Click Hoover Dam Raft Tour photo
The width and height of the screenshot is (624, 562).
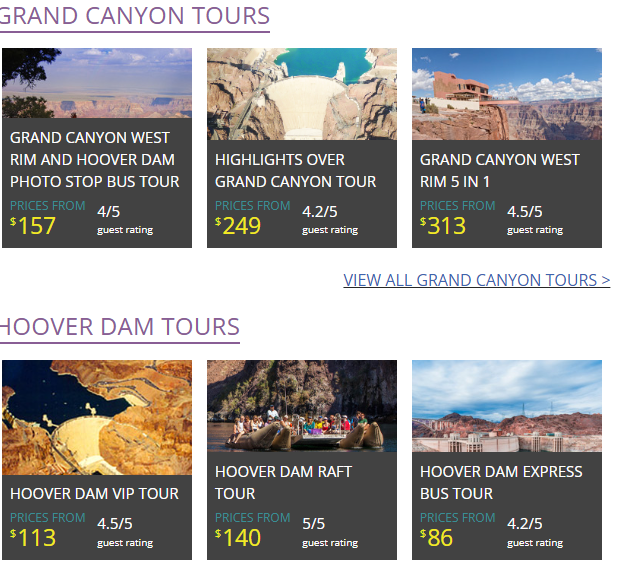pyautogui.click(x=302, y=405)
